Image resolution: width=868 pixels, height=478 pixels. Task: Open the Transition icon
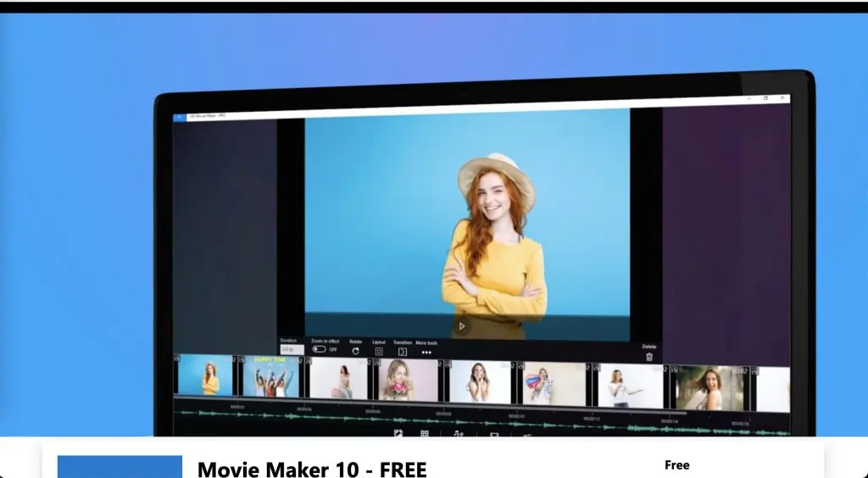pos(403,351)
